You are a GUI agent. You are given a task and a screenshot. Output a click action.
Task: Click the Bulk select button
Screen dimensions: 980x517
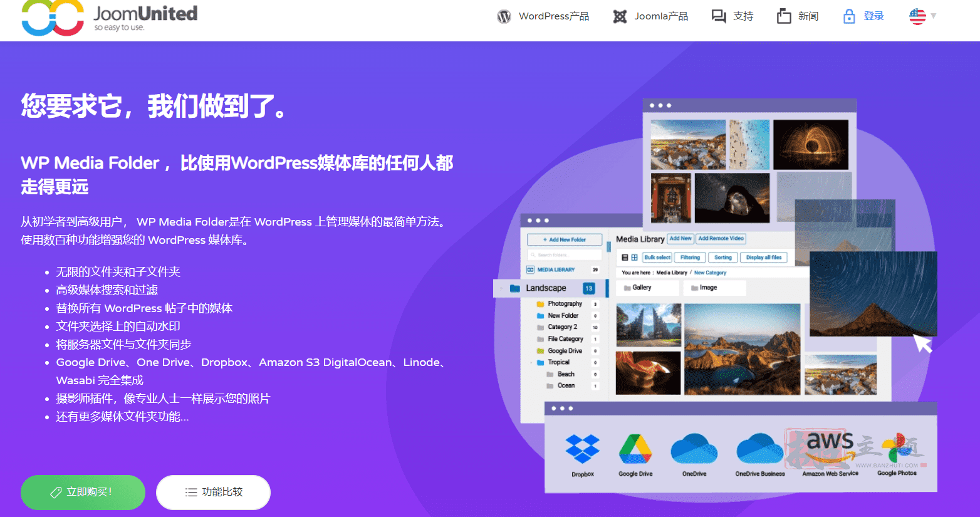coord(657,258)
